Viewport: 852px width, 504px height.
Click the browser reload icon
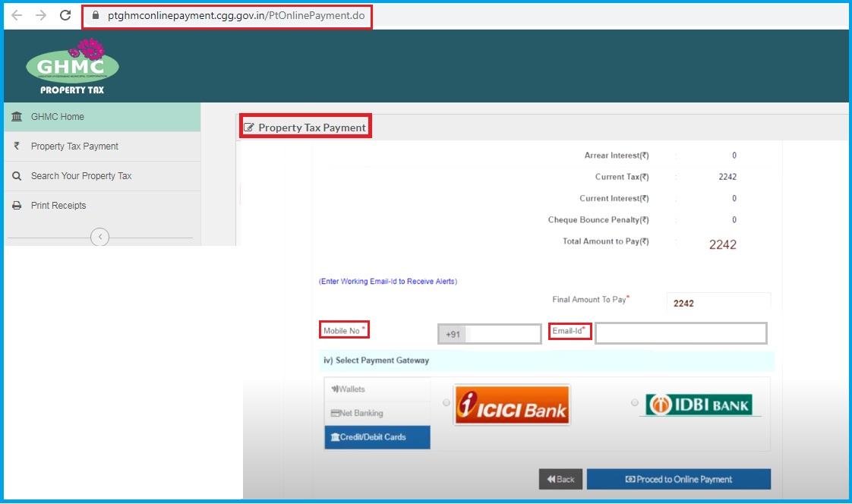tap(65, 14)
